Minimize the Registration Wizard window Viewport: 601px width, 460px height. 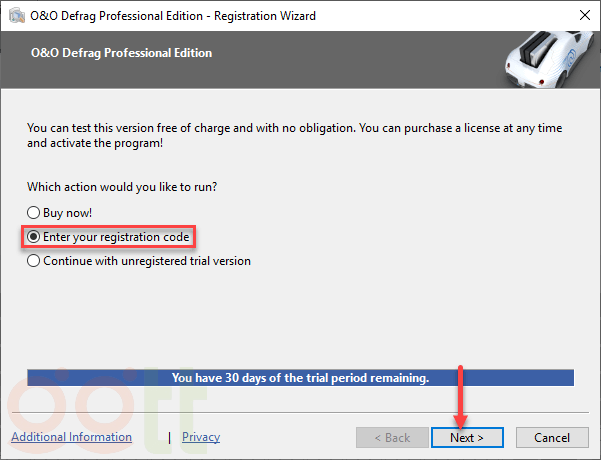pyautogui.click(x=487, y=15)
